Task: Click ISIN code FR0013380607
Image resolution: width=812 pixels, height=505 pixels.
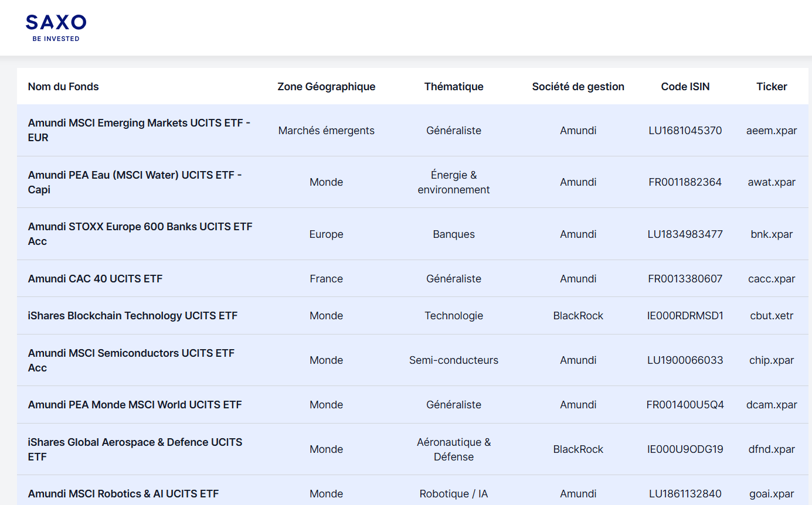Action: click(685, 279)
